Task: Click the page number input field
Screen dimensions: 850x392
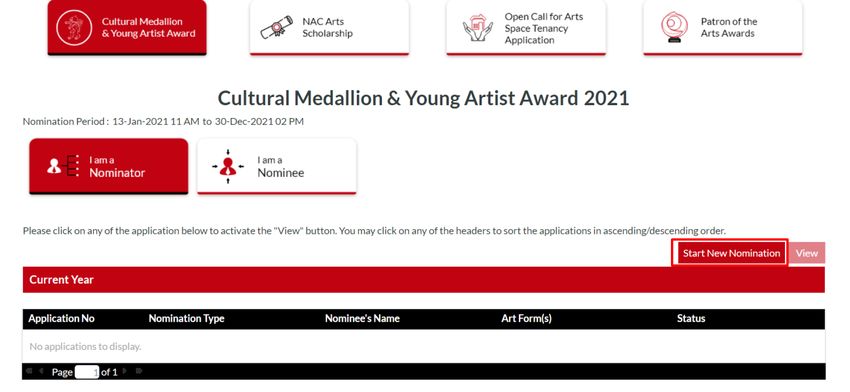Action: click(x=87, y=372)
